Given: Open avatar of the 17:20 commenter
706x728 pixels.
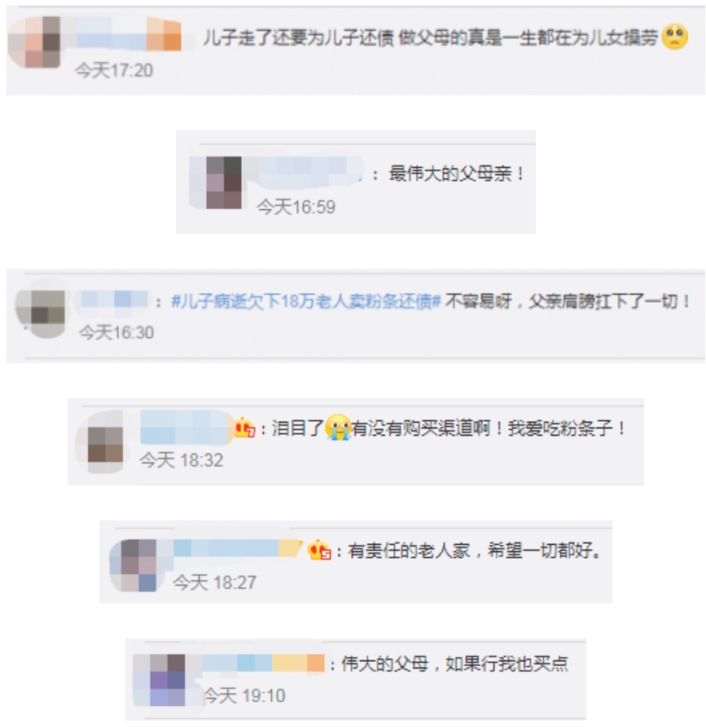Looking at the screenshot, I should click(x=35, y=42).
